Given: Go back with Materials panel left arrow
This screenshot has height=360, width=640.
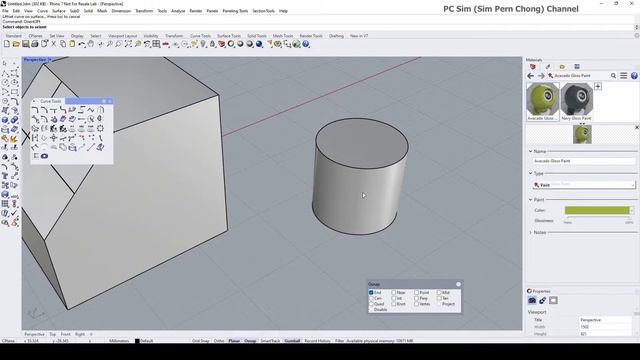Looking at the screenshot, I should point(530,76).
